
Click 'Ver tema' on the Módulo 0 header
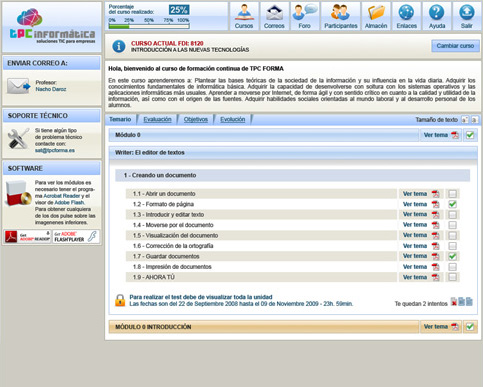436,135
